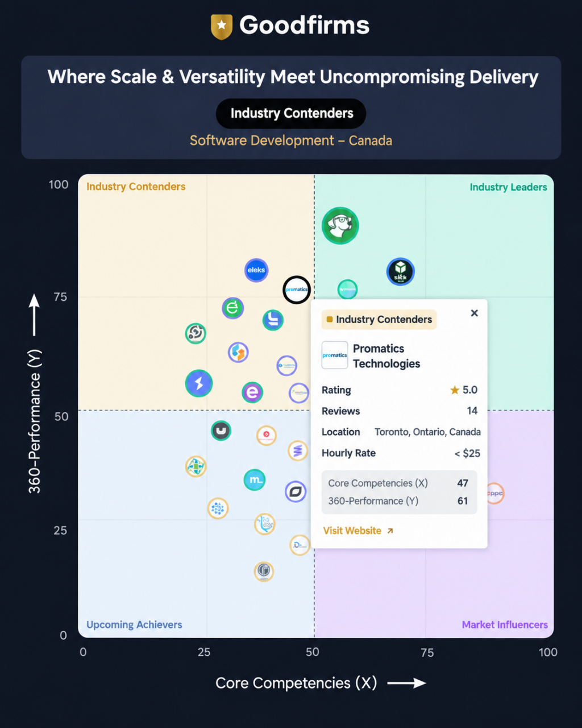Click the Industry Contenders tag in popup

[x=379, y=320]
